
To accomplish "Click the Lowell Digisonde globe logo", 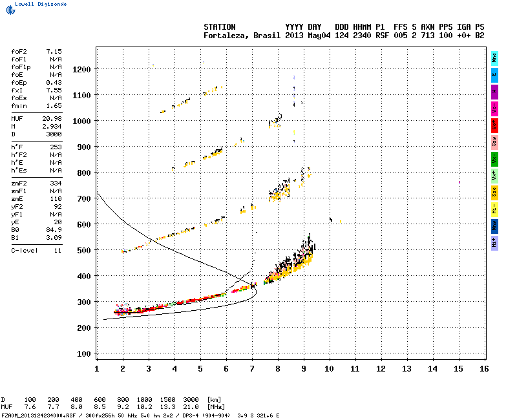I will [x=7, y=5].
